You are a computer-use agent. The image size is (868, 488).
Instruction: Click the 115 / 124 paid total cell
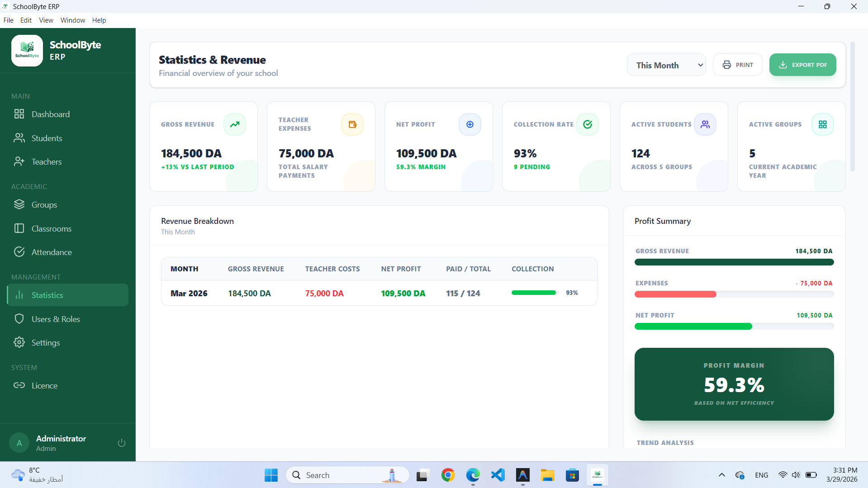463,294
